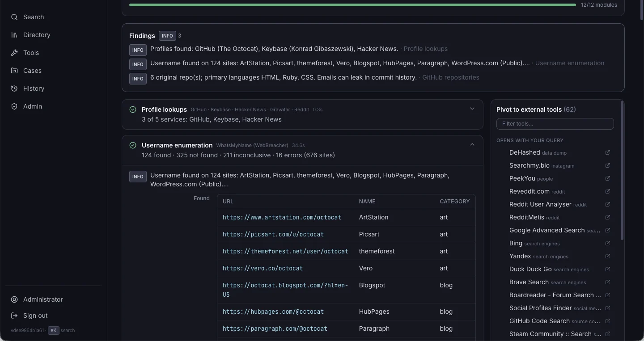Click the History clock icon
Viewport: 644px width, 341px height.
14,88
